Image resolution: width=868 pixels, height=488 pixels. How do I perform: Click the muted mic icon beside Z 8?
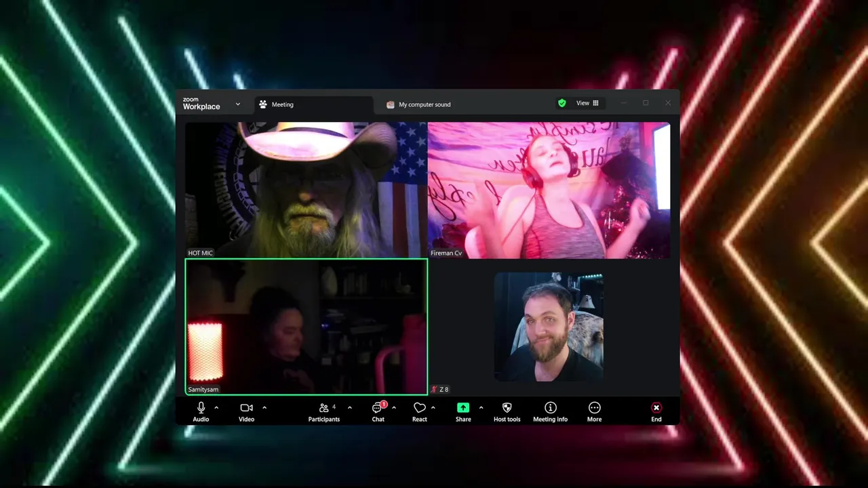coord(434,390)
